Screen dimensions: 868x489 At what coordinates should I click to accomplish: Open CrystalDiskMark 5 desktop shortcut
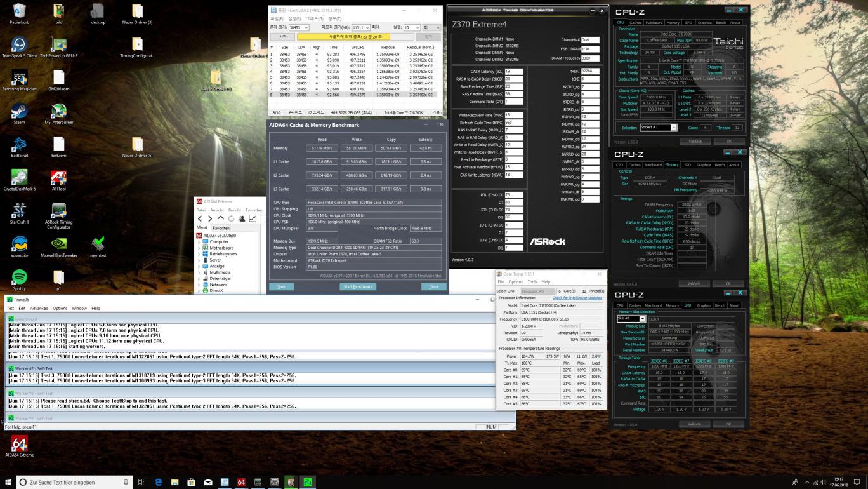pyautogui.click(x=19, y=177)
